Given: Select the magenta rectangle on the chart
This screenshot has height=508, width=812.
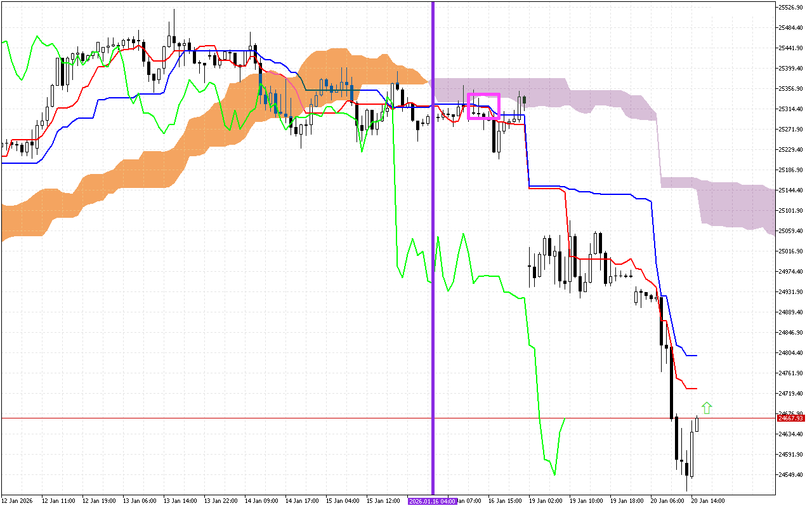Looking at the screenshot, I should tap(483, 95).
